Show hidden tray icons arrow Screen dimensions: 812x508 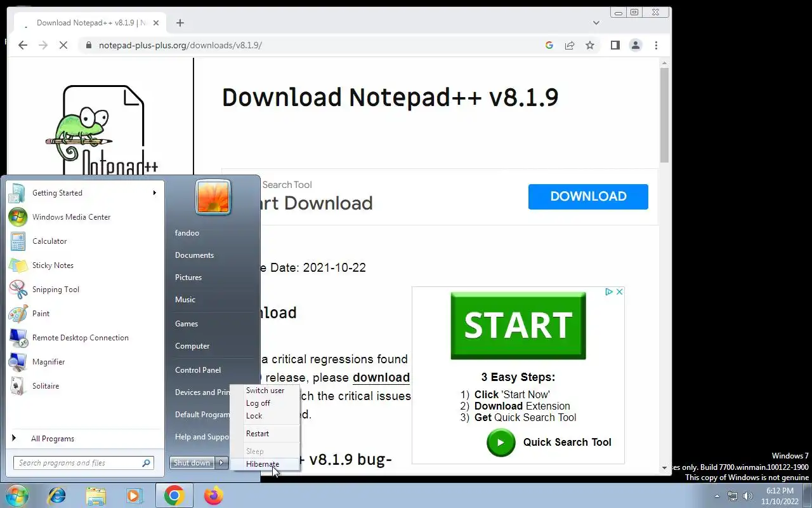[717, 496]
